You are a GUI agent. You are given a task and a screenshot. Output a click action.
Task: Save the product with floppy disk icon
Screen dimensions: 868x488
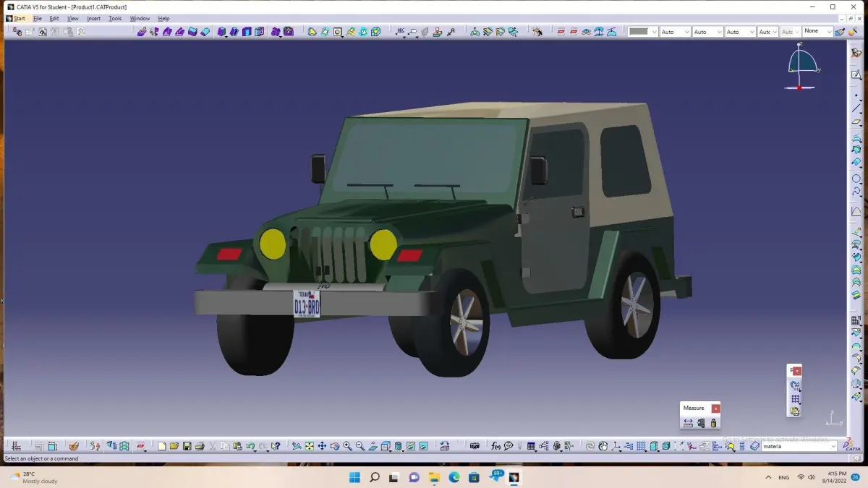[x=187, y=446]
